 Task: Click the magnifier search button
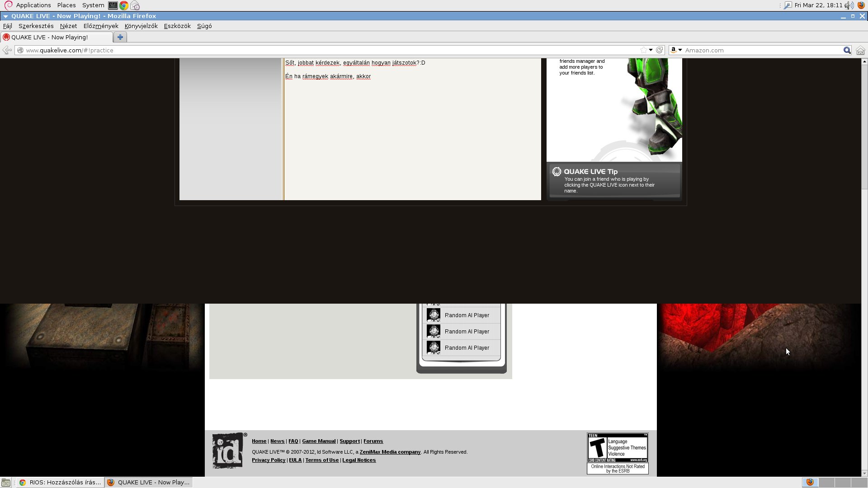coord(847,50)
